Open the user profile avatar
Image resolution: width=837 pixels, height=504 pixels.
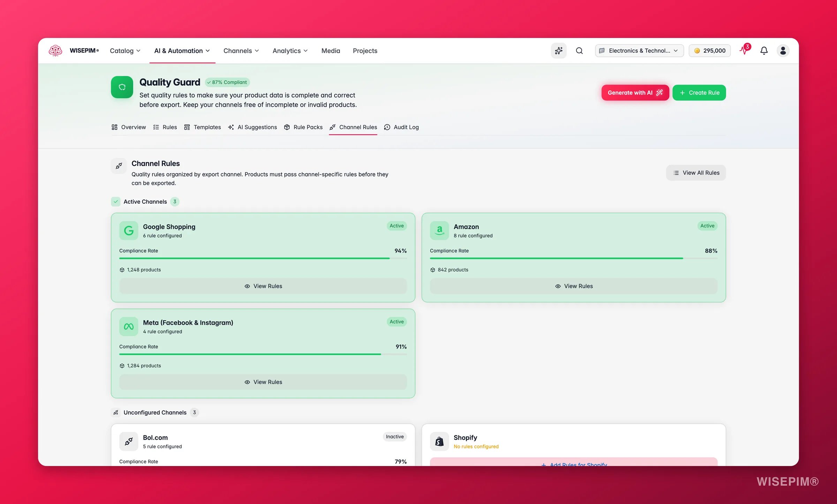click(x=783, y=51)
